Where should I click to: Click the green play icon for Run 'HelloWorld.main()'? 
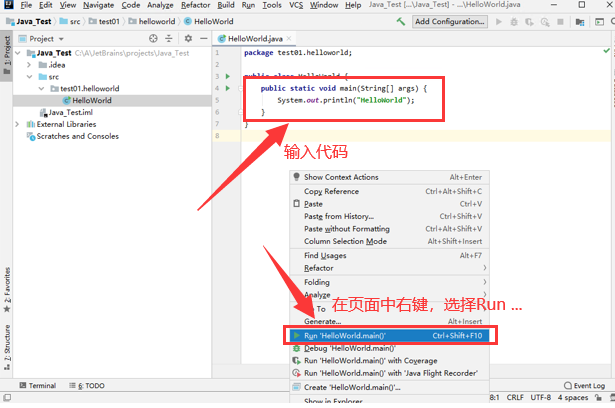[297, 335]
